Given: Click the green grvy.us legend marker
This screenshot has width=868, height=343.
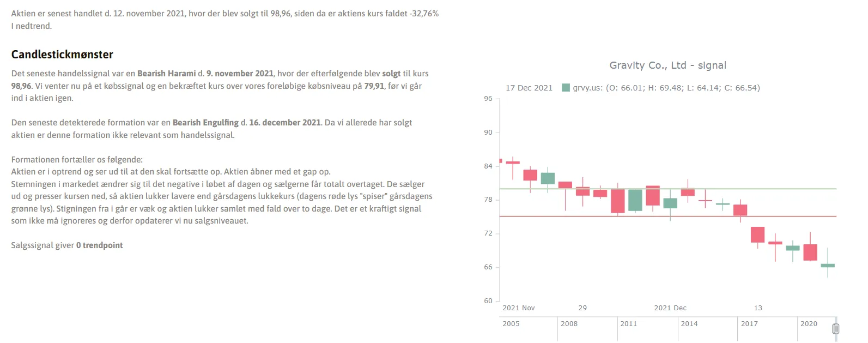Looking at the screenshot, I should click(566, 88).
